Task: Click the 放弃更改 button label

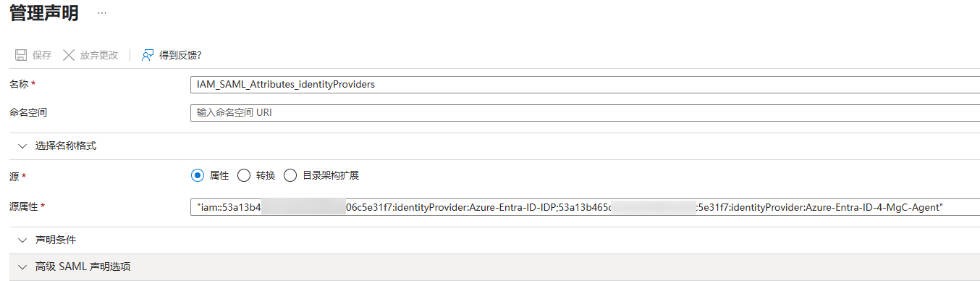Action: coord(99,55)
